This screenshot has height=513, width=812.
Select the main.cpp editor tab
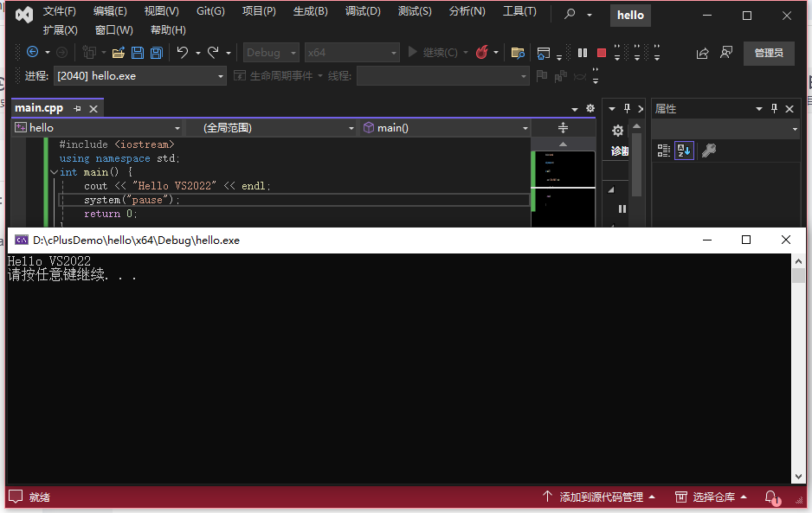(x=39, y=107)
